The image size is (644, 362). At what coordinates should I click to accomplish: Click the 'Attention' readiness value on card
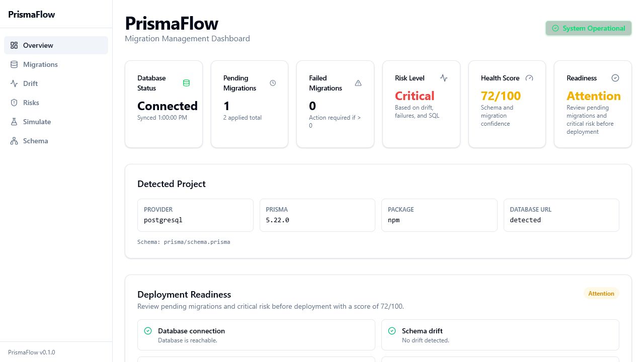click(x=594, y=96)
